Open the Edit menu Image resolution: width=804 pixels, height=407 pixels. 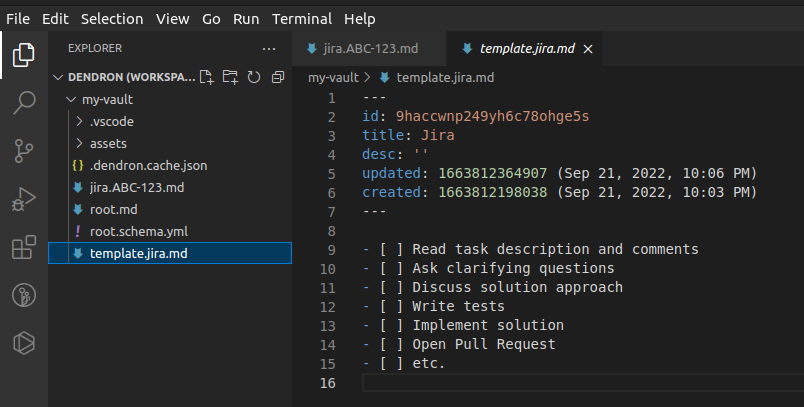tap(55, 19)
